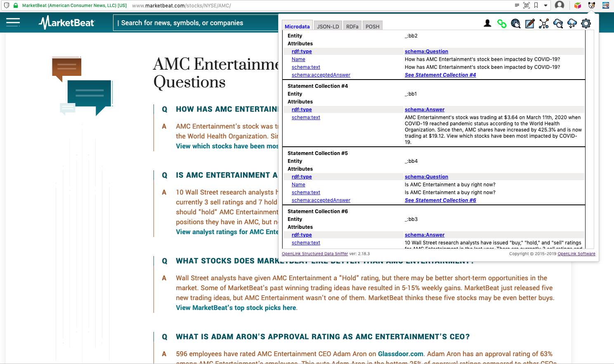614x364 pixels.
Task: Open See Statement Collection #4 link
Action: [x=440, y=75]
